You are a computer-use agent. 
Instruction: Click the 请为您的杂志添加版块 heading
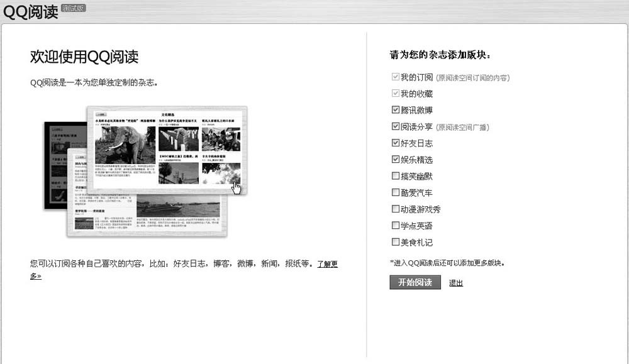440,55
